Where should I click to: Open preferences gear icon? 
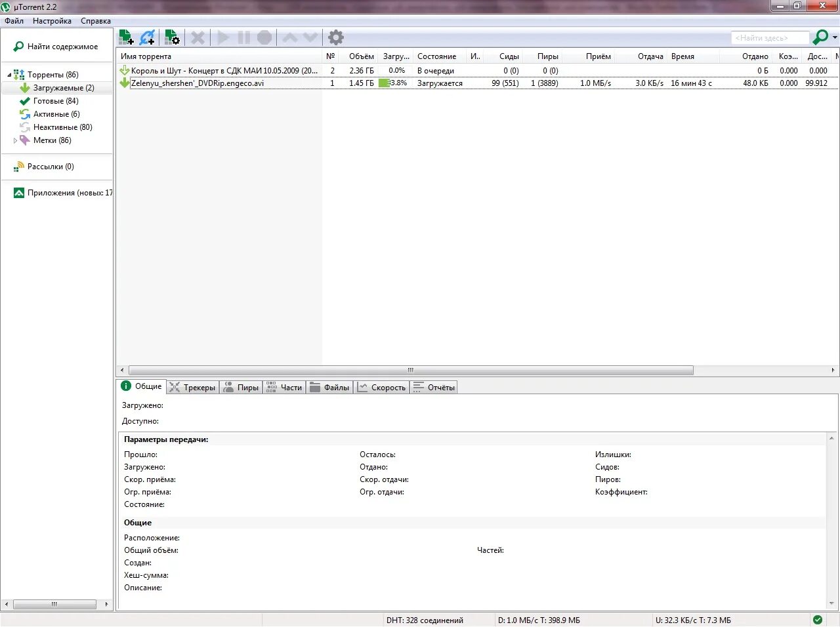point(336,37)
